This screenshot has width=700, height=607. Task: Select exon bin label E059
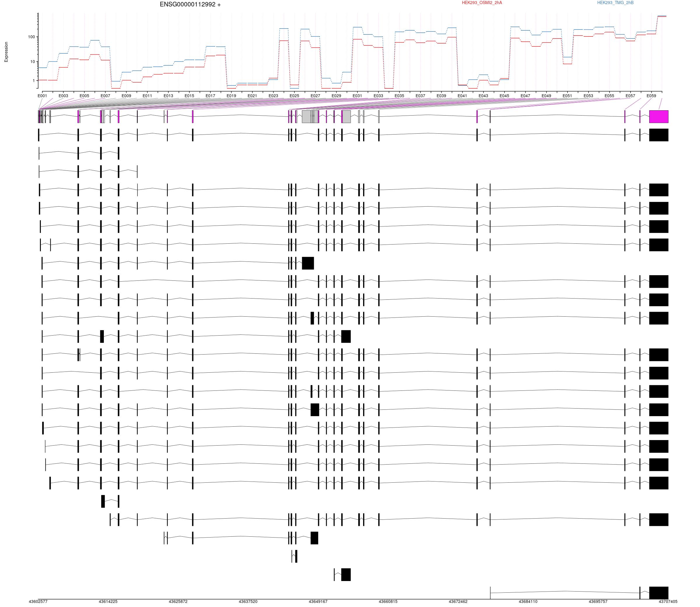pyautogui.click(x=651, y=96)
